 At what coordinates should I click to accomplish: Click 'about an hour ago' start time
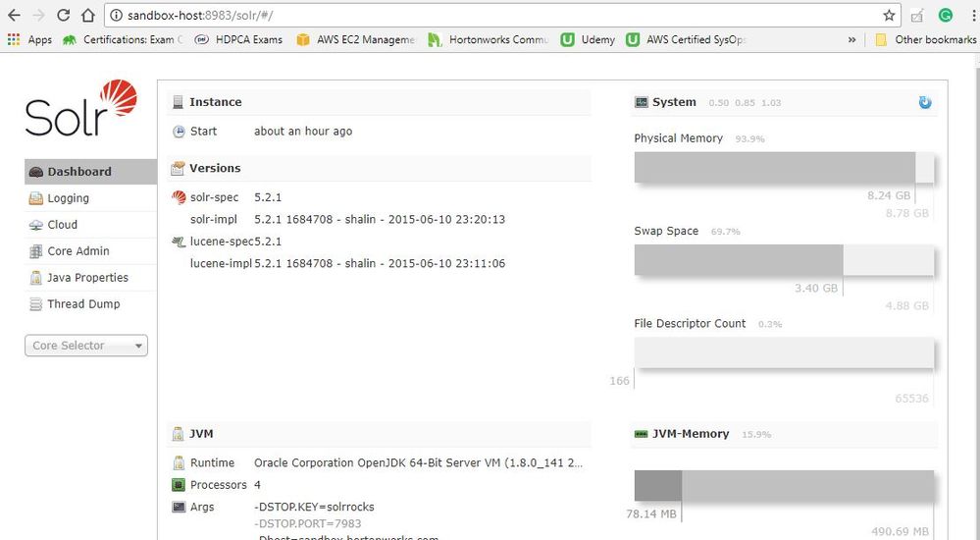coord(303,131)
